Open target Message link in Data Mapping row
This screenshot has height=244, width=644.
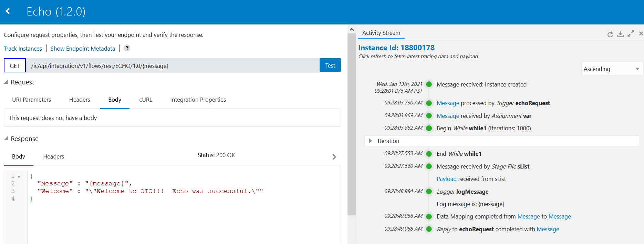tap(560, 216)
